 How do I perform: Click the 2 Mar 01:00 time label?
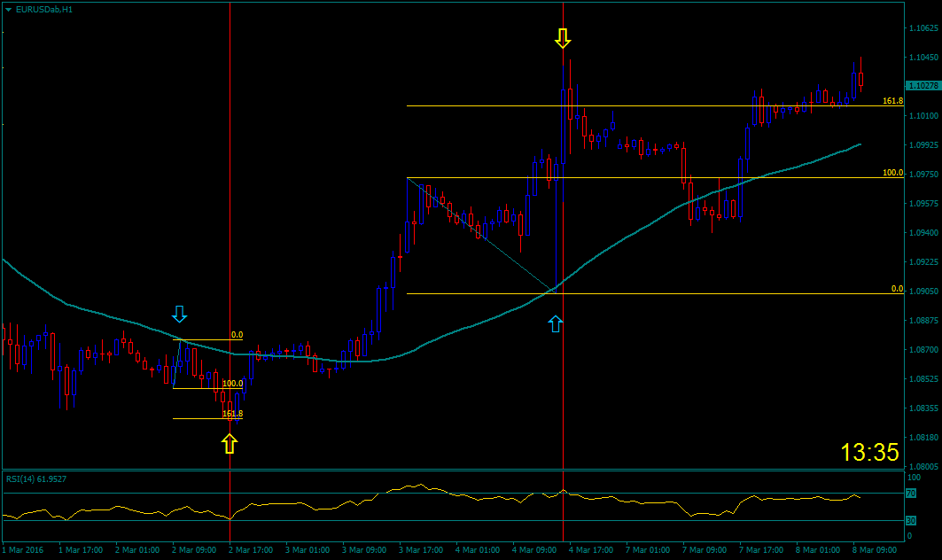point(137,549)
